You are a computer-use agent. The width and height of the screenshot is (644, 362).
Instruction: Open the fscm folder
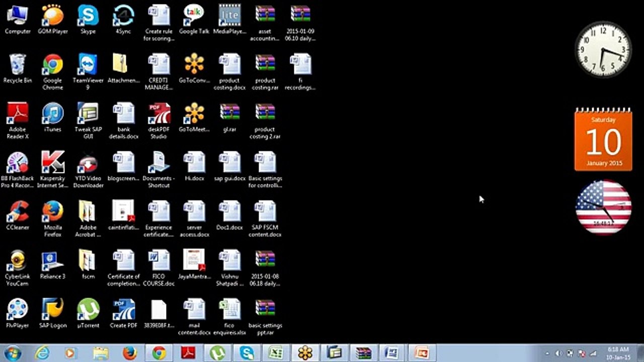pos(88,264)
